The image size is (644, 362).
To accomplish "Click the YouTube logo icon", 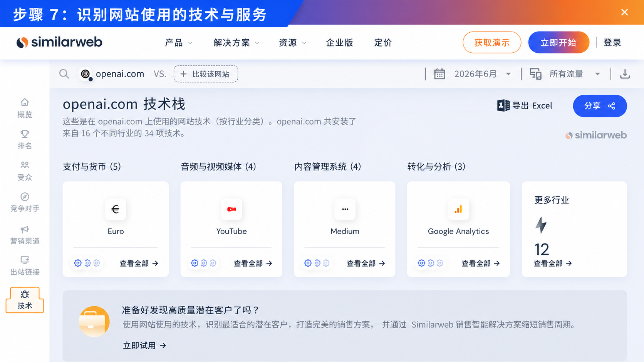I will point(231,209).
